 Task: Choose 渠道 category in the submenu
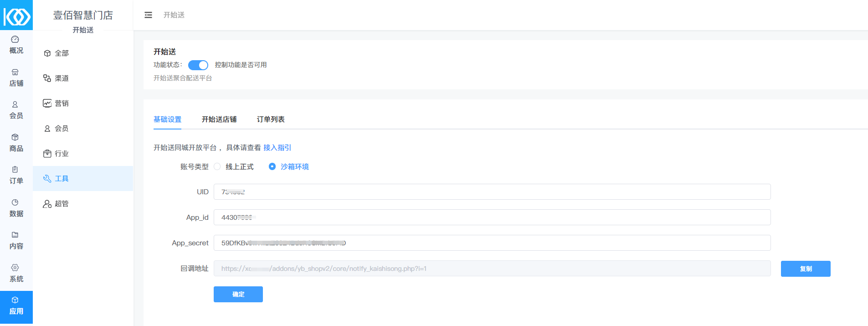click(x=62, y=78)
